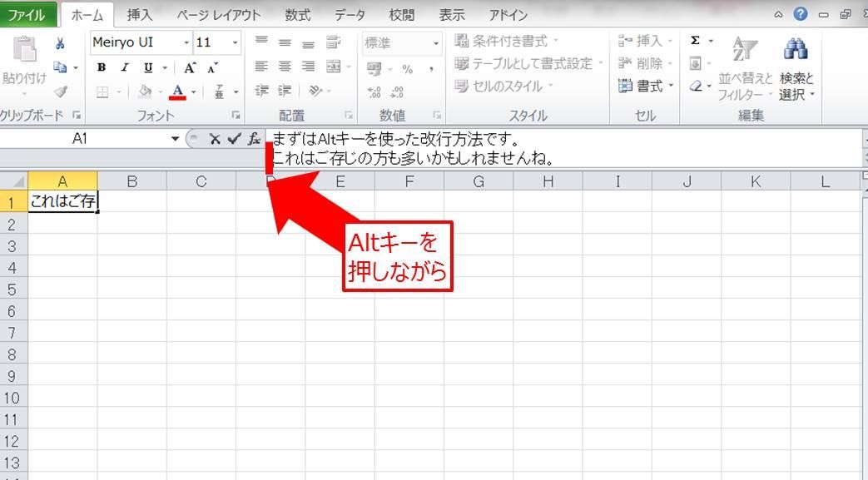Viewport: 868px width, 480px height.
Task: Toggle Bold formatting
Action: click(102, 68)
